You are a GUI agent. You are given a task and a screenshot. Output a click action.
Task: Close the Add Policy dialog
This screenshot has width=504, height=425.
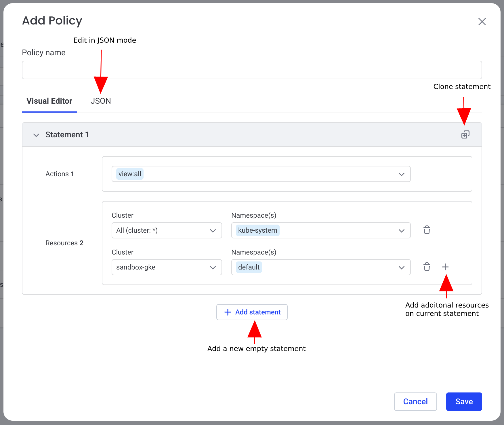482,22
